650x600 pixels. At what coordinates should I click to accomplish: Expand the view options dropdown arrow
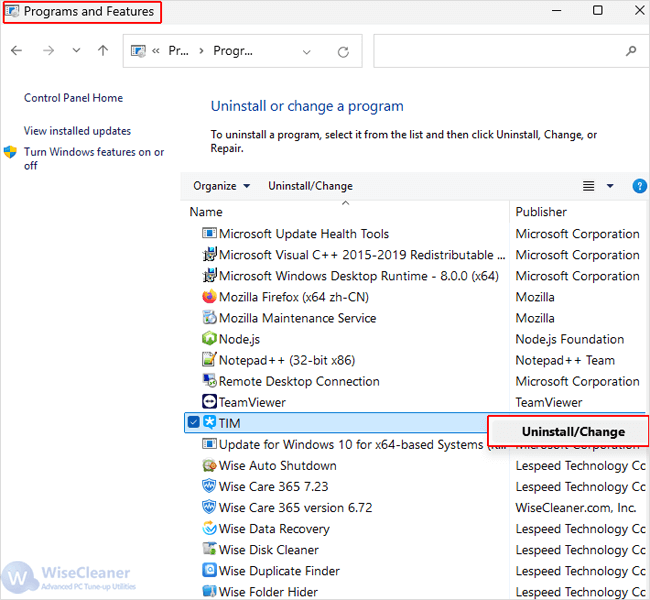click(x=610, y=186)
